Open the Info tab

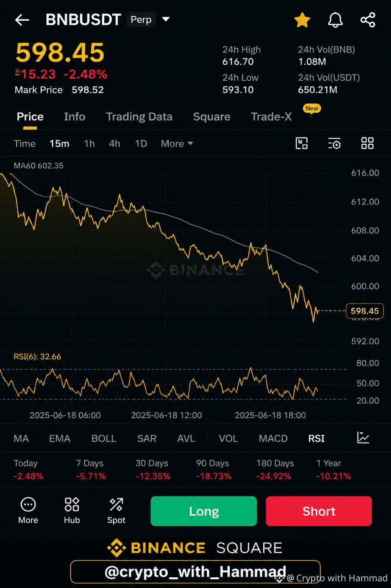point(75,117)
